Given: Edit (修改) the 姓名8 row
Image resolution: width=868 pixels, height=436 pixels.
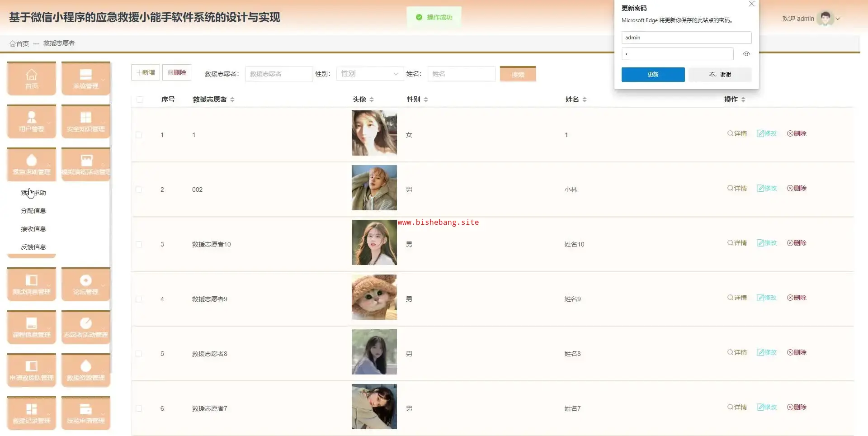Looking at the screenshot, I should (x=767, y=352).
